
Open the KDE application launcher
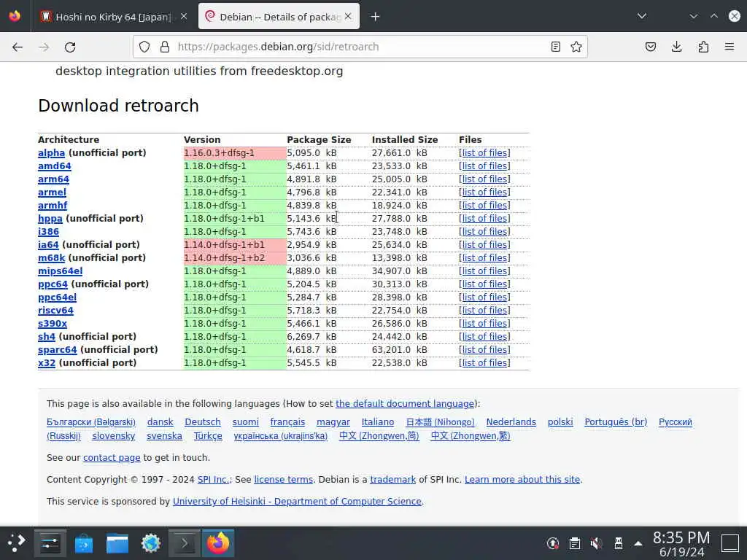tap(16, 542)
